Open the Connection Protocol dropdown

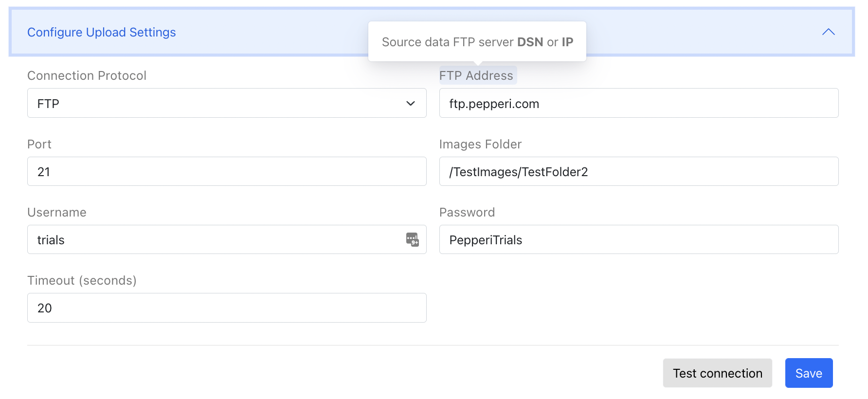227,103
